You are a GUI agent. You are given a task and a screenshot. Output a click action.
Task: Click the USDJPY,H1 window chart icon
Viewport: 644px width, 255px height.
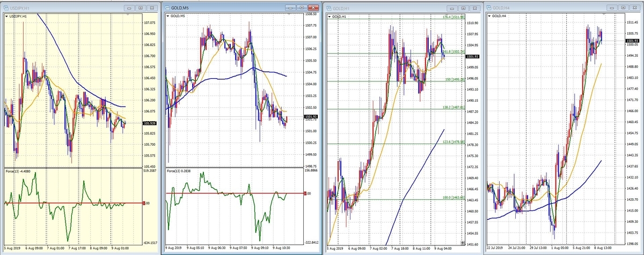click(x=5, y=8)
